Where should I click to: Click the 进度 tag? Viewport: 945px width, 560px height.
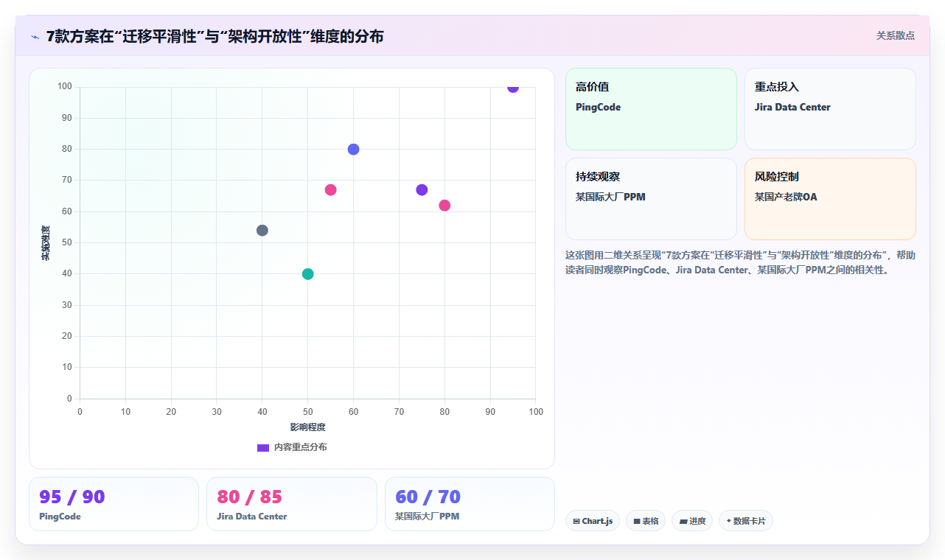point(692,521)
